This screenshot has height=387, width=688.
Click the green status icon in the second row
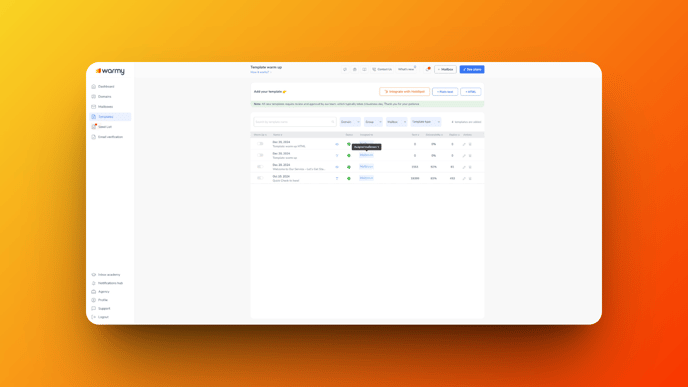349,155
